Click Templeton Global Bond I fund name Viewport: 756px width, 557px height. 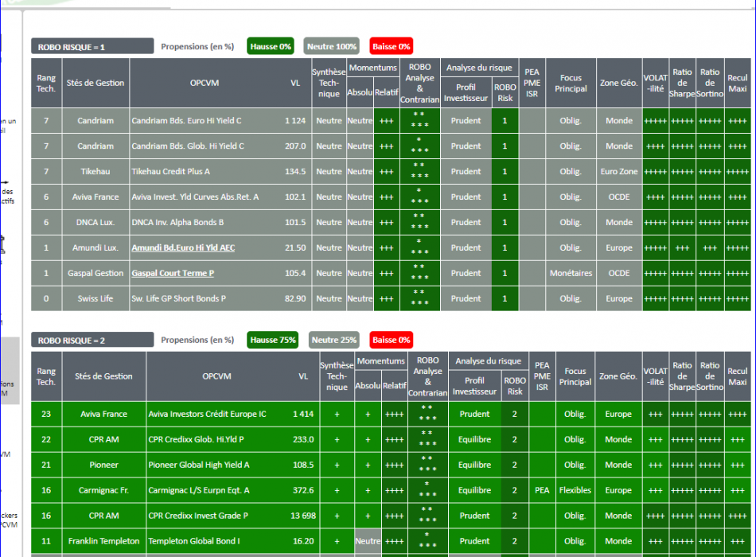(x=194, y=541)
